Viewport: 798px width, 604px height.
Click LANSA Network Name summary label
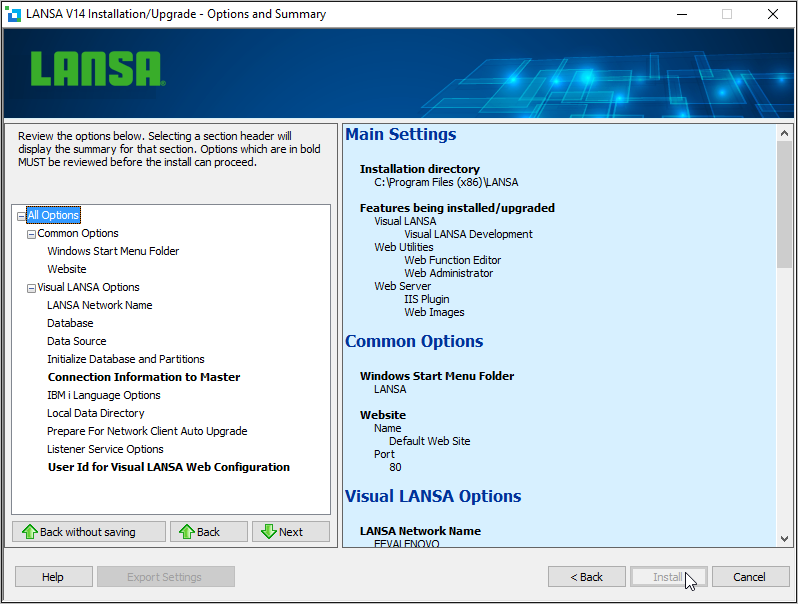tap(420, 531)
